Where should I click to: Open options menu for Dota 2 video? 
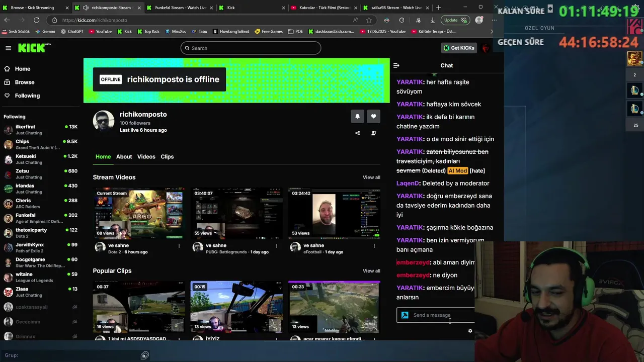pos(179,246)
